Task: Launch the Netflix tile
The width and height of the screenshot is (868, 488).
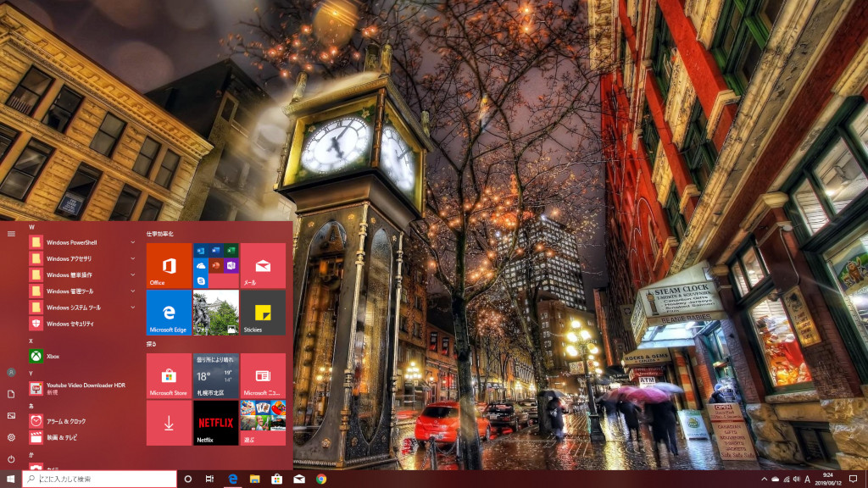Action: click(216, 423)
